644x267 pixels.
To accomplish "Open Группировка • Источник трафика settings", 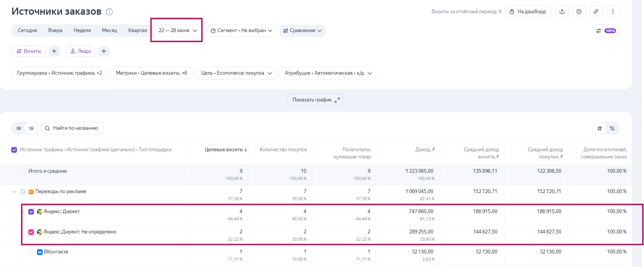I will pyautogui.click(x=59, y=73).
